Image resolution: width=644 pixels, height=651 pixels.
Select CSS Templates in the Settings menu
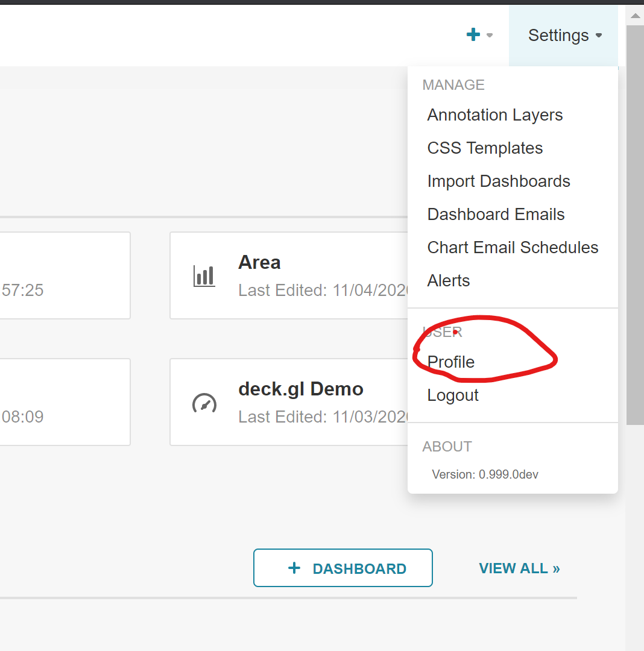point(485,148)
